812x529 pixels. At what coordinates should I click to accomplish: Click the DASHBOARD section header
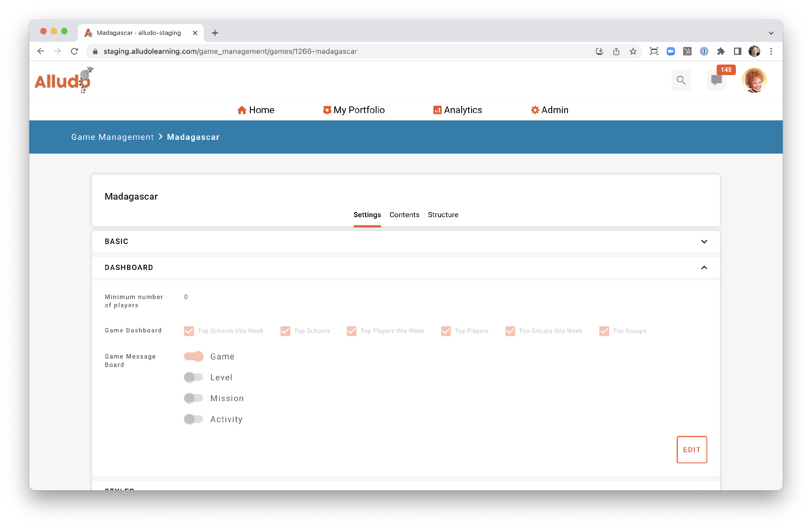tap(406, 267)
